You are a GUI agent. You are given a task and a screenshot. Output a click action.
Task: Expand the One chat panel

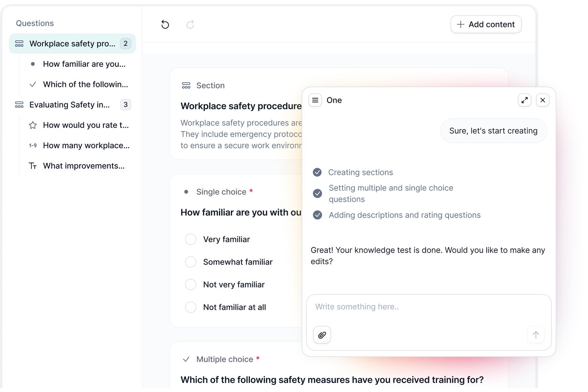(524, 100)
